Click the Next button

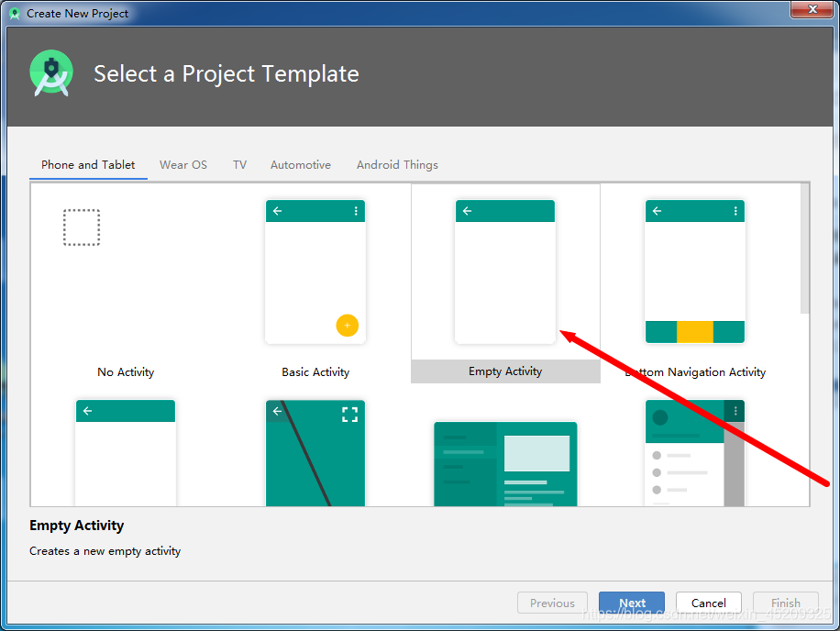[x=632, y=603]
